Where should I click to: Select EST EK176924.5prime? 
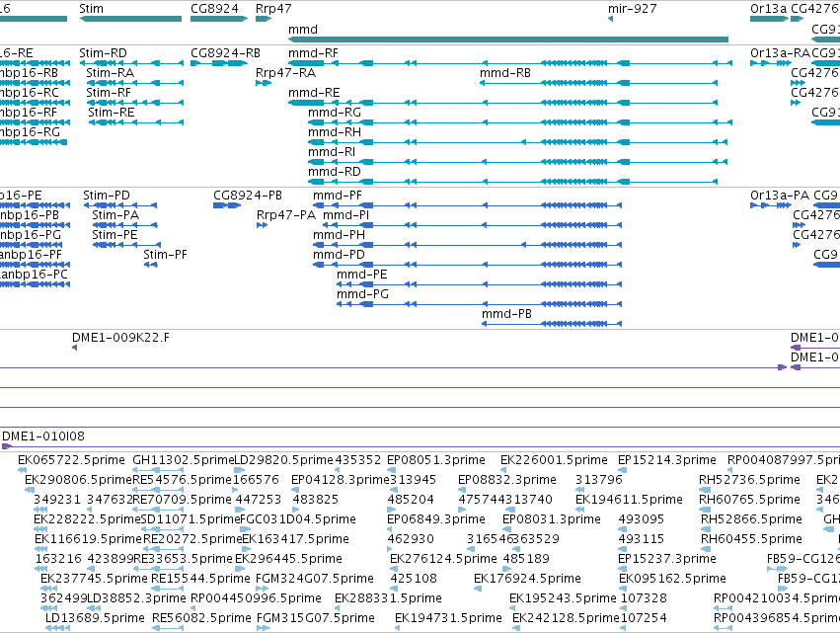[527, 580]
